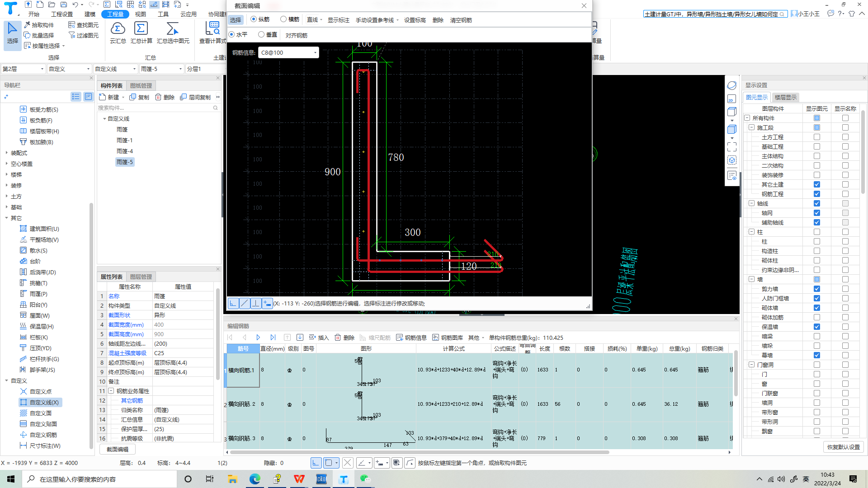Open 过滤图元 (filter elements)

[84, 35]
